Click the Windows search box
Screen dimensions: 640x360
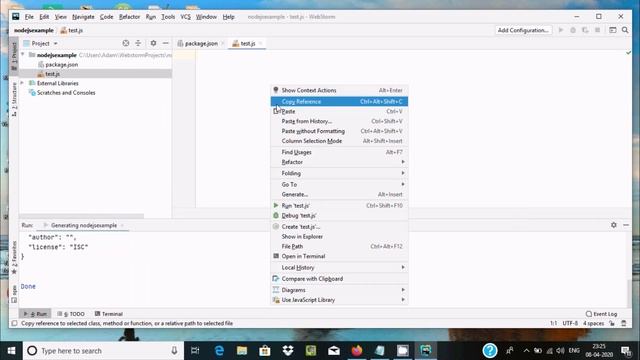[102, 351]
